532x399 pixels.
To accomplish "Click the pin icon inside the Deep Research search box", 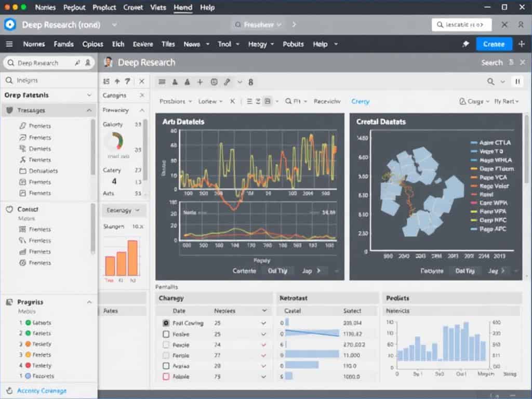I will coord(78,63).
